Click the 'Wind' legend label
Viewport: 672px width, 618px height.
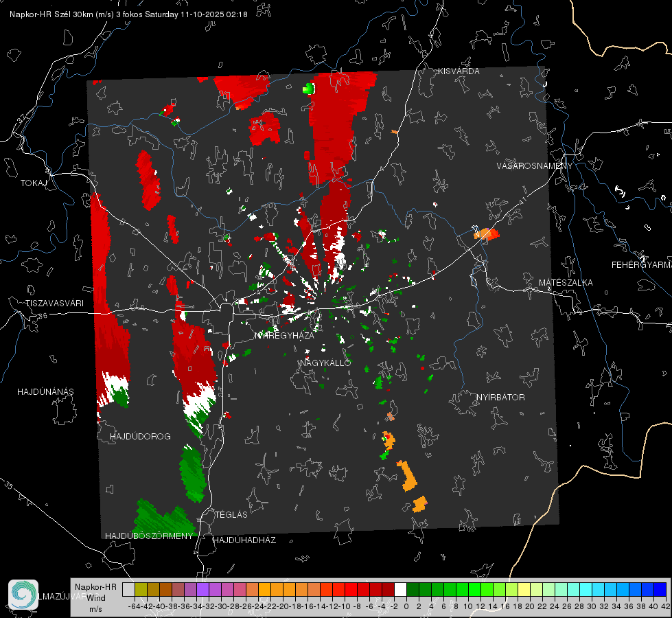95,598
